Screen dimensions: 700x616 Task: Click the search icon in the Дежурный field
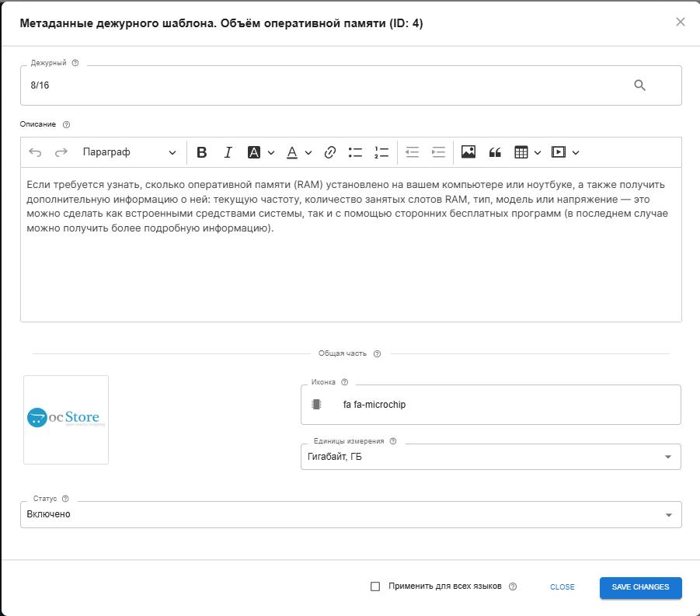640,85
